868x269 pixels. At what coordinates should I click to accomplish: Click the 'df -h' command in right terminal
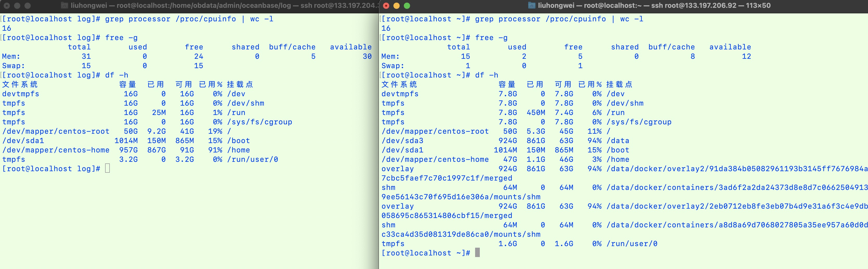click(x=487, y=75)
